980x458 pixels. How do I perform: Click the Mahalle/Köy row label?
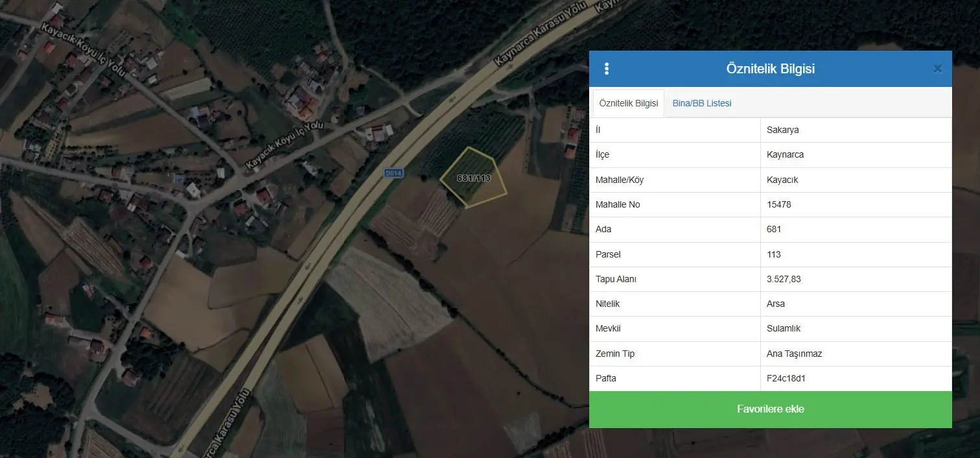pos(620,180)
